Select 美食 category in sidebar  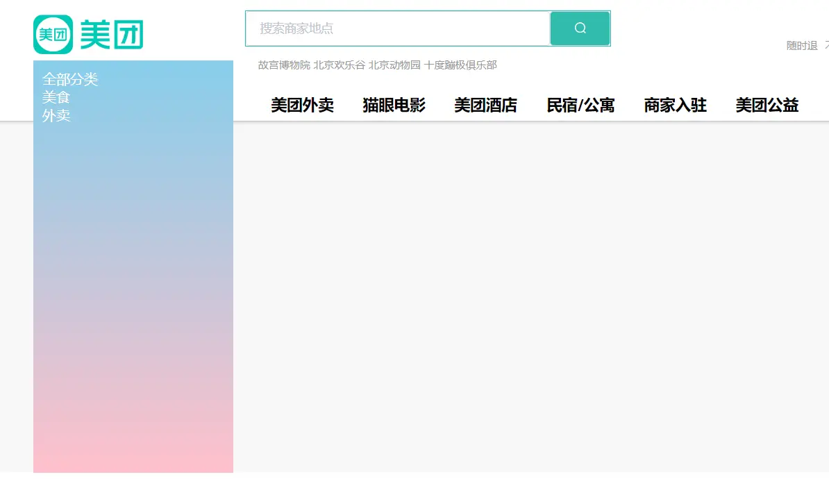click(56, 97)
